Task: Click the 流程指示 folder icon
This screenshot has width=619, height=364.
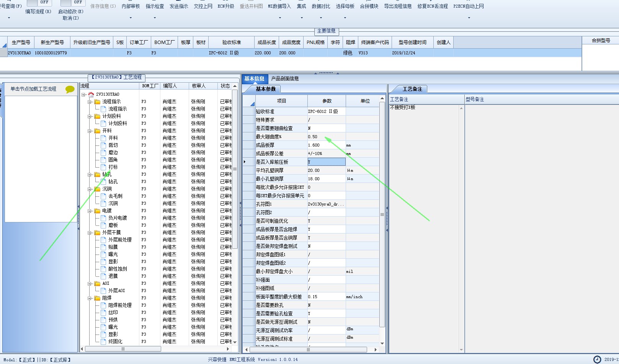Action: (x=97, y=101)
